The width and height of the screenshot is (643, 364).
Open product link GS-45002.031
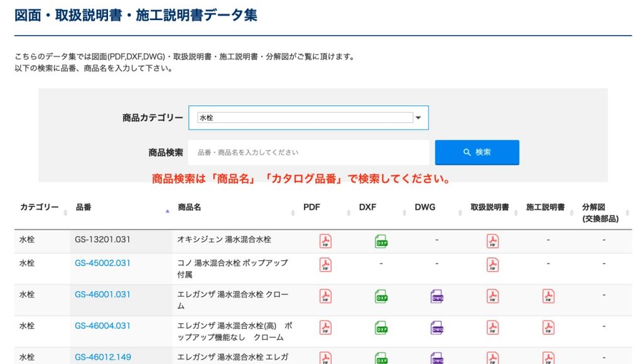pyautogui.click(x=102, y=263)
